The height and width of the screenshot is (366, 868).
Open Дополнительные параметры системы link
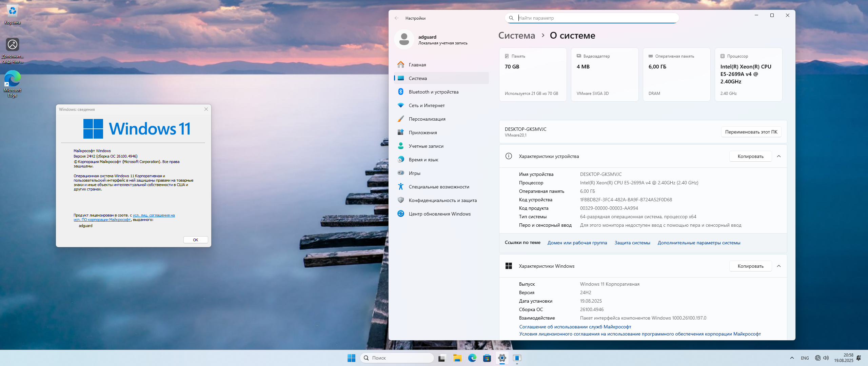699,243
